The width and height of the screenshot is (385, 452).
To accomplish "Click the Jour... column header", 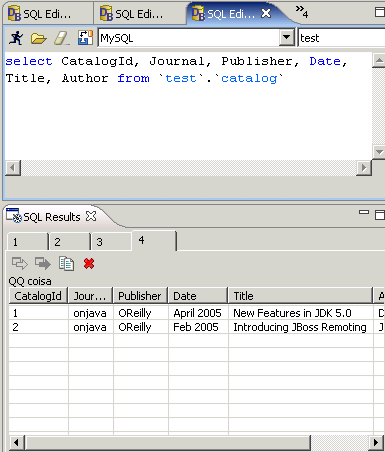I will click(90, 296).
